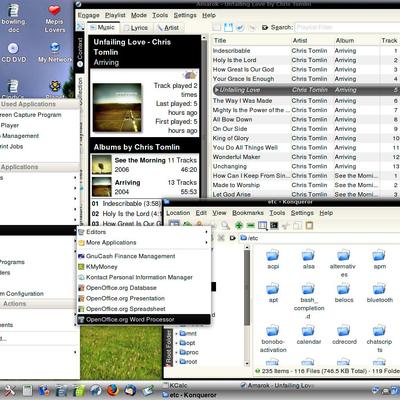
Task: Click the green zoom-out minus icon in Konqueror
Action: (x=250, y=226)
